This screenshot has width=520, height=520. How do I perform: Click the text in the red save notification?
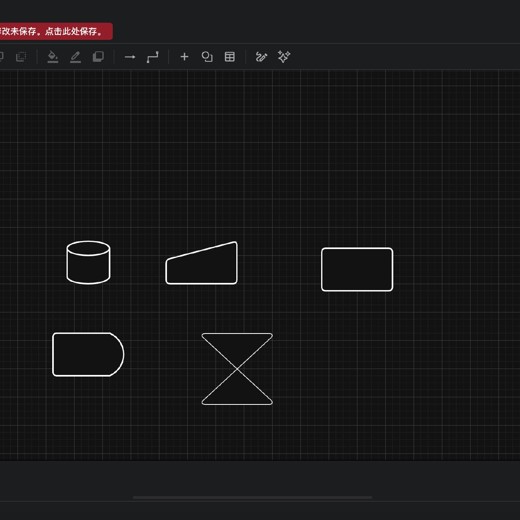pos(51,31)
